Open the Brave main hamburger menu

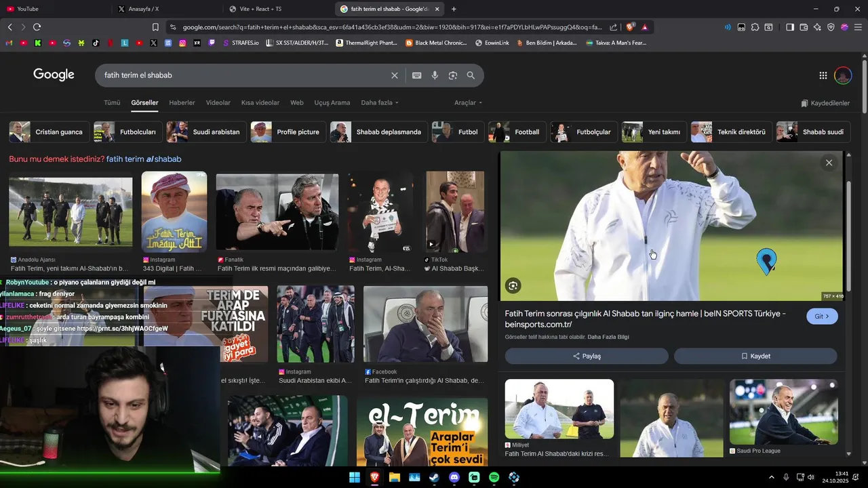tap(858, 27)
